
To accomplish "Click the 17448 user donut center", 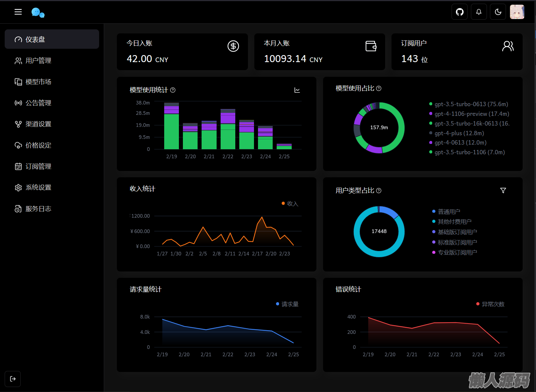I will (379, 231).
